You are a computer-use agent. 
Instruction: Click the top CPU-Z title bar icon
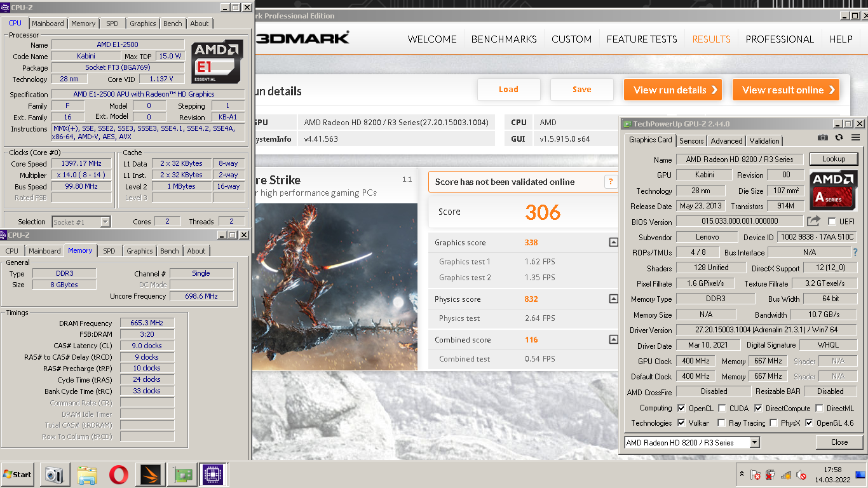(5, 8)
